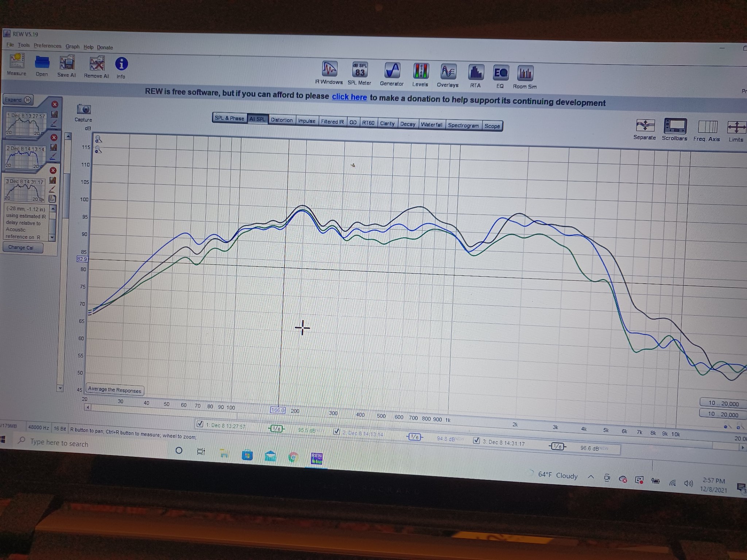Toggle notes for measurement 3
747x560 pixels.
coord(53,199)
